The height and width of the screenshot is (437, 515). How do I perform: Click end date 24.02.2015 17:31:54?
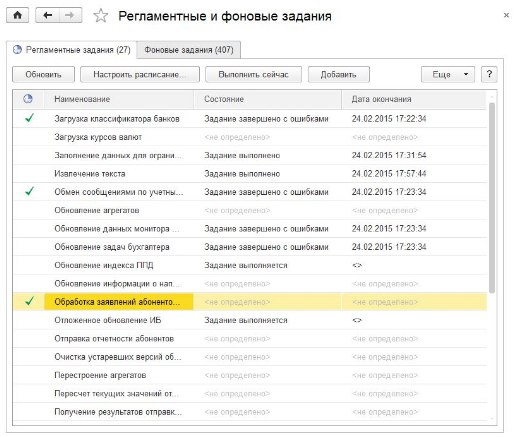(389, 155)
